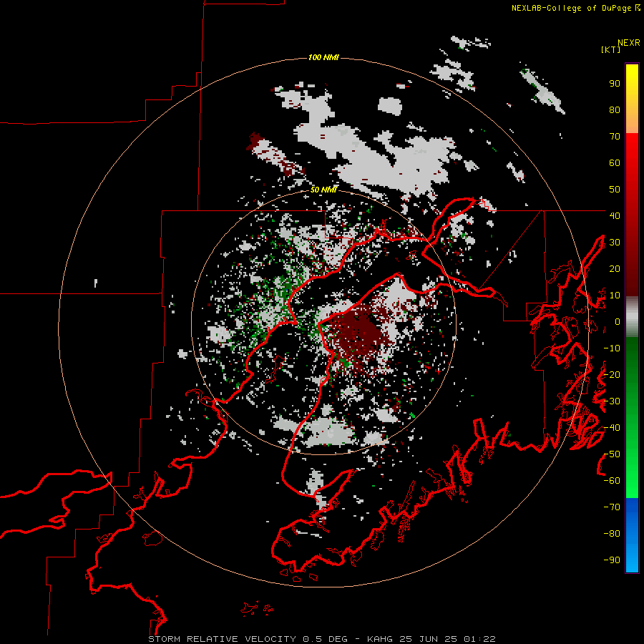The height and width of the screenshot is (644, 644).
Task: Click the 70 value on velocity scale
Action: click(x=615, y=137)
